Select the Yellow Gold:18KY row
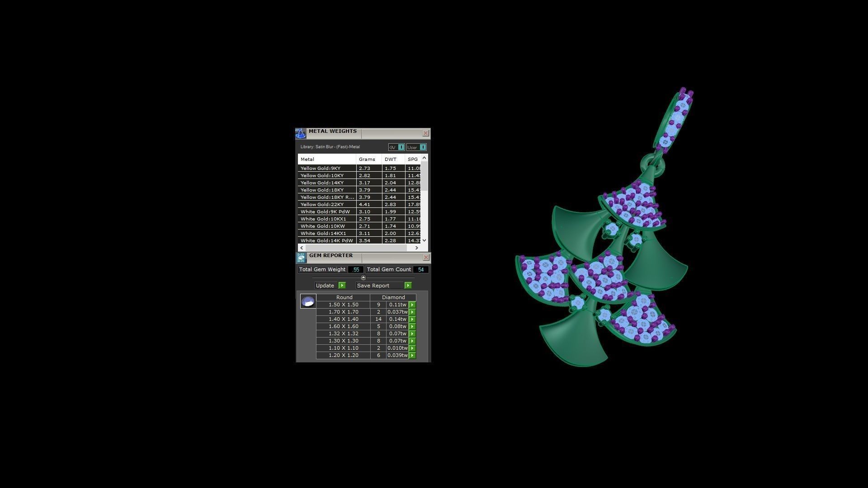The height and width of the screenshot is (488, 868). coord(326,190)
